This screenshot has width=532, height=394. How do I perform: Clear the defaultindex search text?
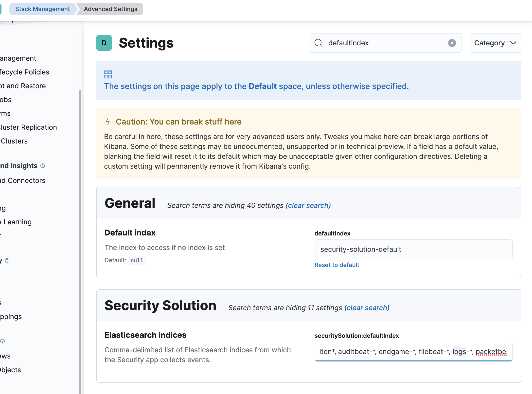pyautogui.click(x=452, y=43)
